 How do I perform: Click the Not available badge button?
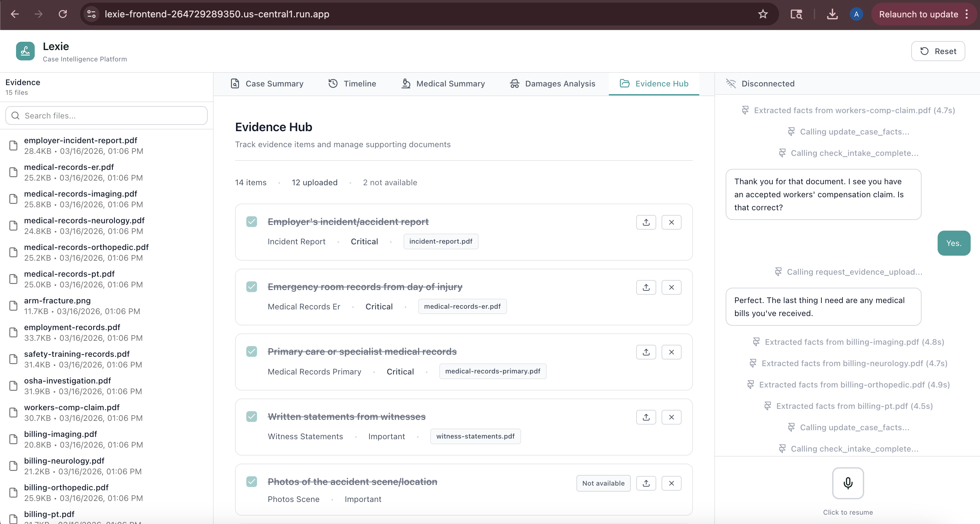603,483
